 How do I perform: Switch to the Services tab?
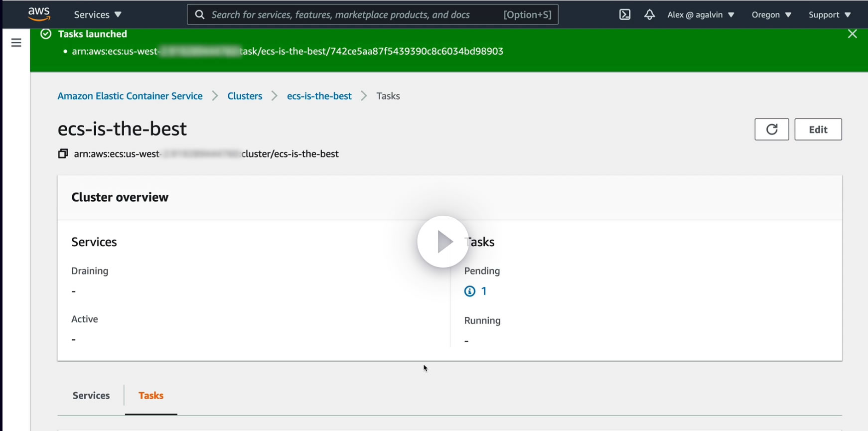(91, 395)
